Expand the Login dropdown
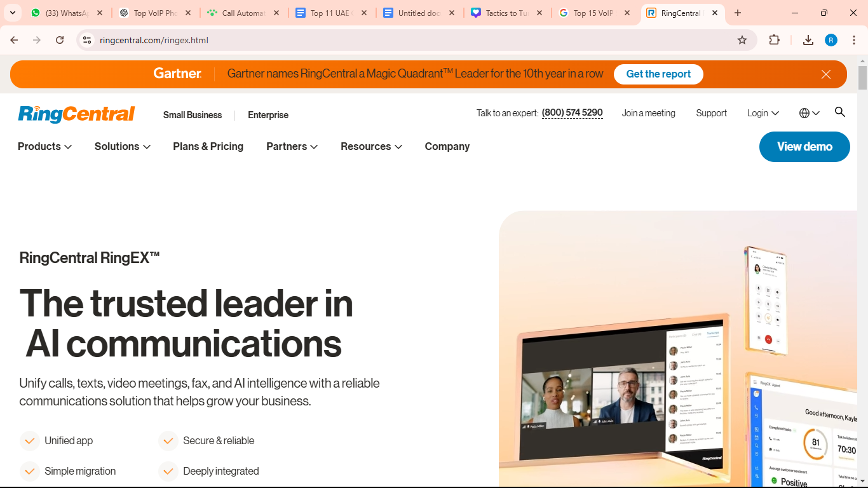Screen dimensions: 868x488 click(x=762, y=112)
